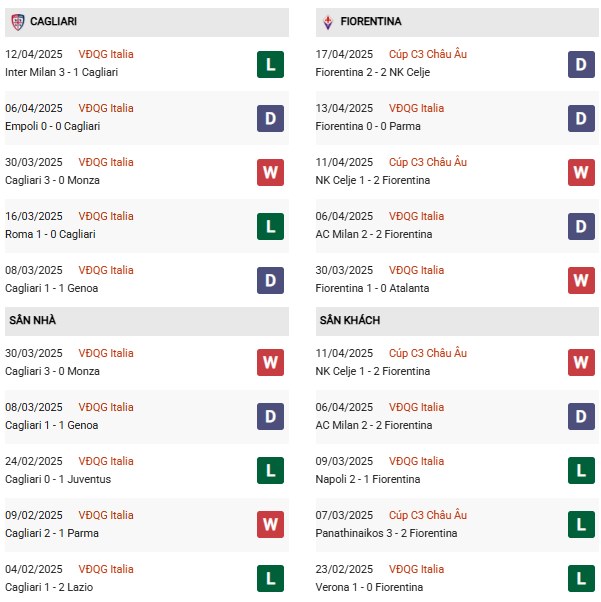Click the L badge for Verona 1-0 Fiorentina
Viewport: 601px width, 602px height.
(581, 579)
